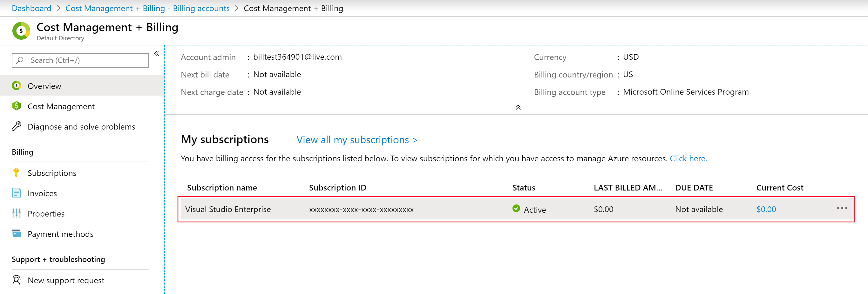
Task: Click View all my subscriptions link
Action: [x=357, y=140]
